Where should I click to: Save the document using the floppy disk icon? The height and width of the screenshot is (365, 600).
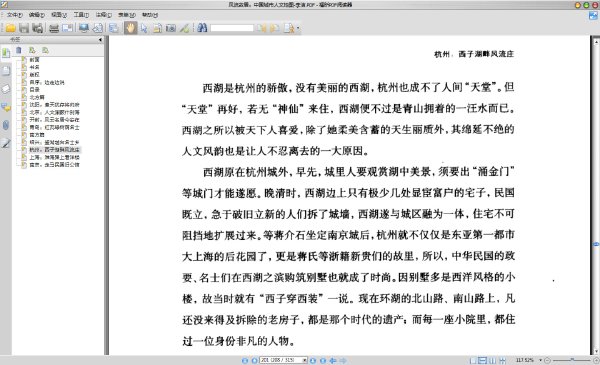click(x=24, y=28)
